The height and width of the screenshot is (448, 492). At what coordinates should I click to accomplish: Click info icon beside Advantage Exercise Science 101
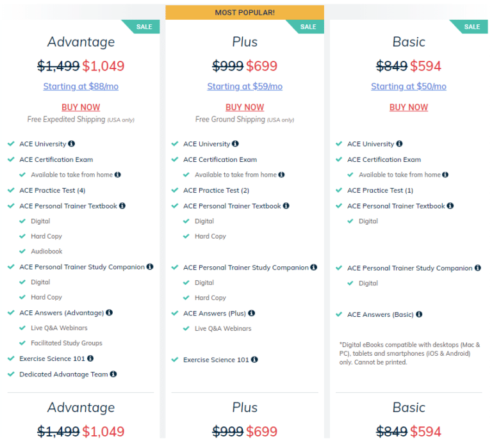click(x=90, y=358)
